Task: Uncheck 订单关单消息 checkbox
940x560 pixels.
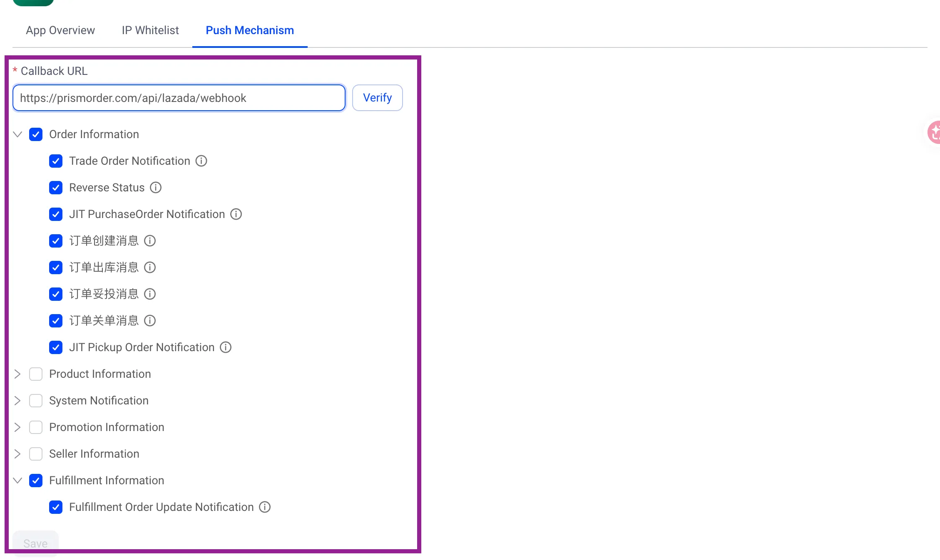Action: pyautogui.click(x=56, y=321)
